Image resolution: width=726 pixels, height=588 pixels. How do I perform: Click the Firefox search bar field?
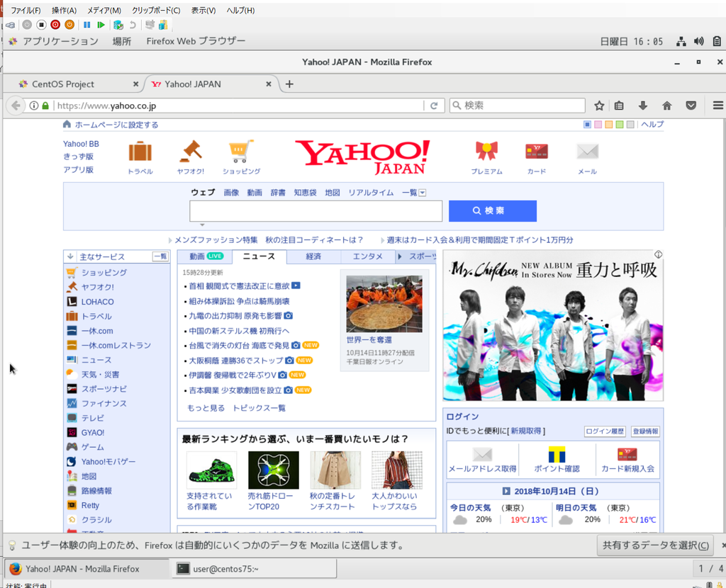pyautogui.click(x=517, y=106)
